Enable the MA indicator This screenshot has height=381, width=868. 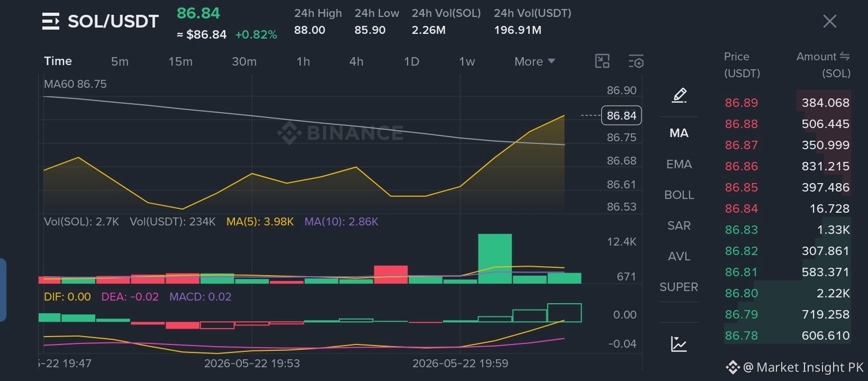pos(679,133)
